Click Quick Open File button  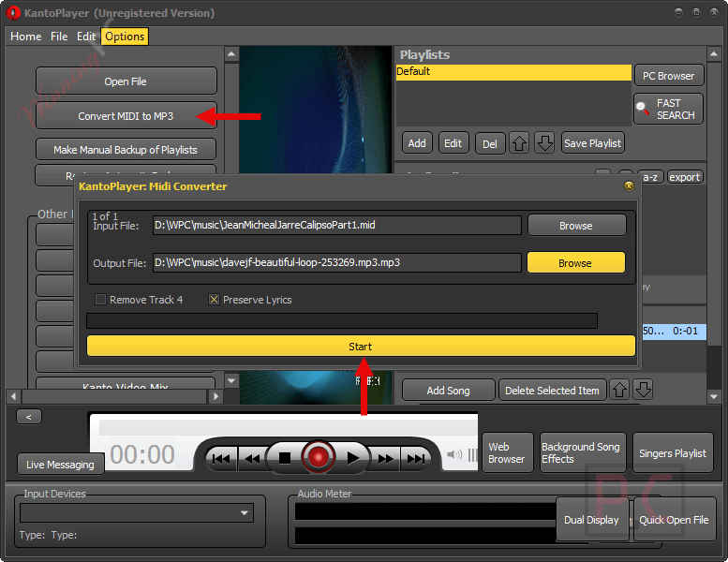coord(675,519)
